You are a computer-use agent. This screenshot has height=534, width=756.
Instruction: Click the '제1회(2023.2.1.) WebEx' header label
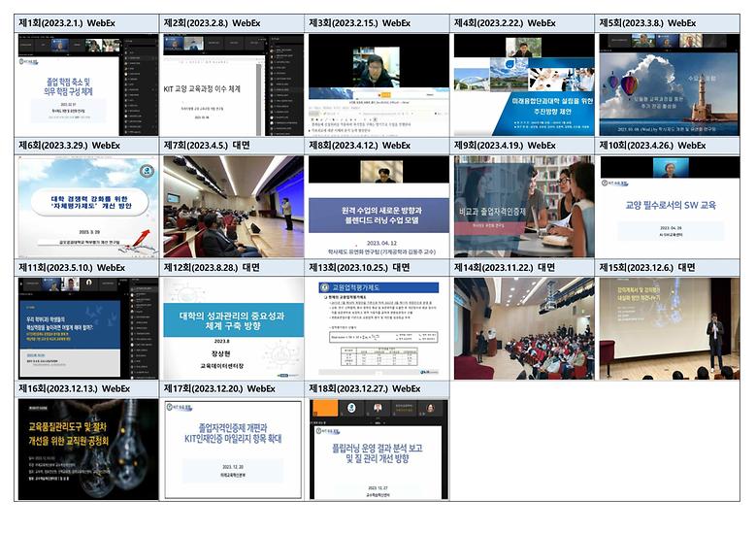(72, 22)
